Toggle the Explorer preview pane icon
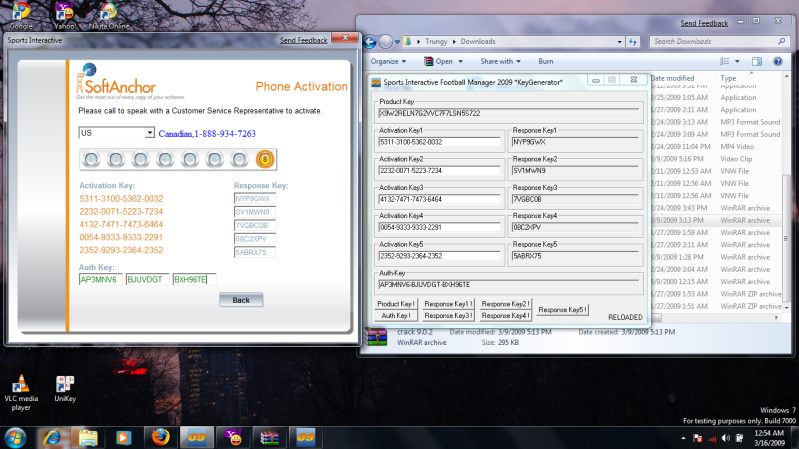The image size is (799, 449). coord(757,61)
